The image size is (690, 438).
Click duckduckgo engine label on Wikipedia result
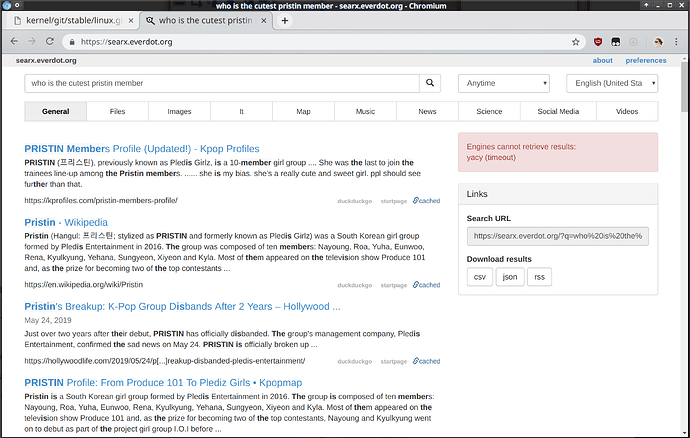355,285
